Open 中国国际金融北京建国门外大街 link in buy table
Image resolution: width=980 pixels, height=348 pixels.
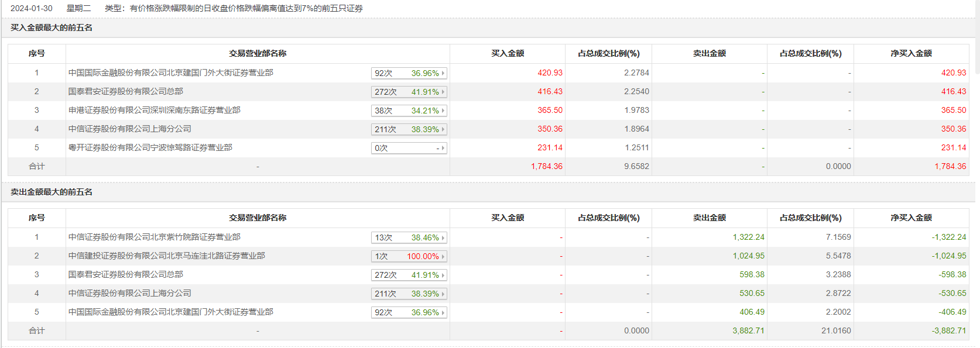[x=170, y=73]
